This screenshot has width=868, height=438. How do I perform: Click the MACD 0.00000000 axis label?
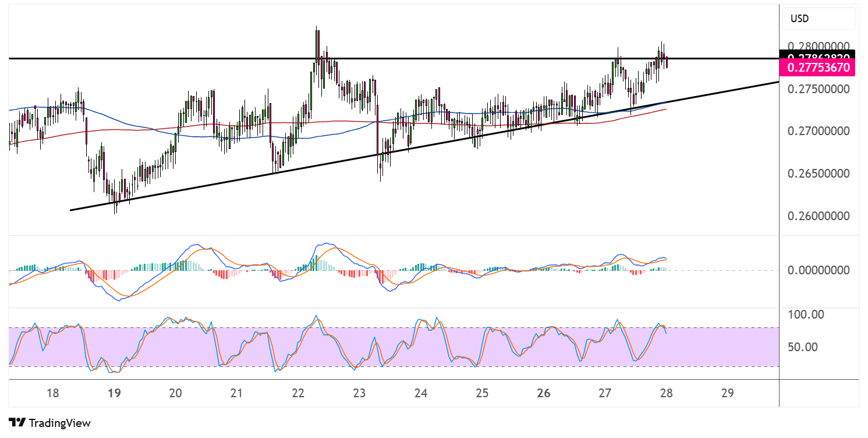(x=818, y=270)
